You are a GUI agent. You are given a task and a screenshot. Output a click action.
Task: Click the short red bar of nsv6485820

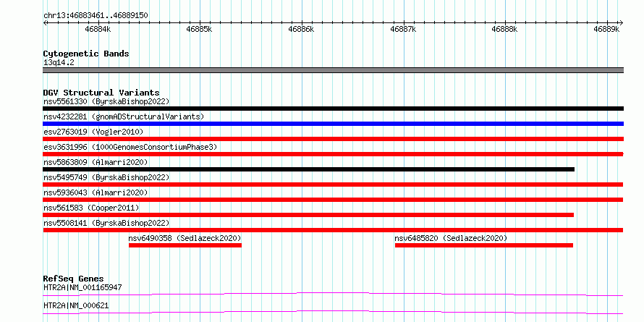[484, 245]
